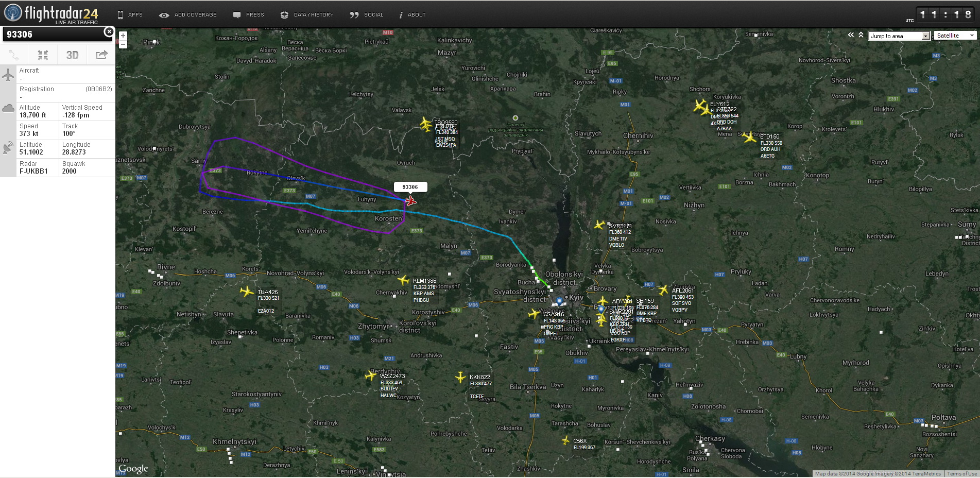
Task: Open the Satellite map type dropdown
Action: 955,36
